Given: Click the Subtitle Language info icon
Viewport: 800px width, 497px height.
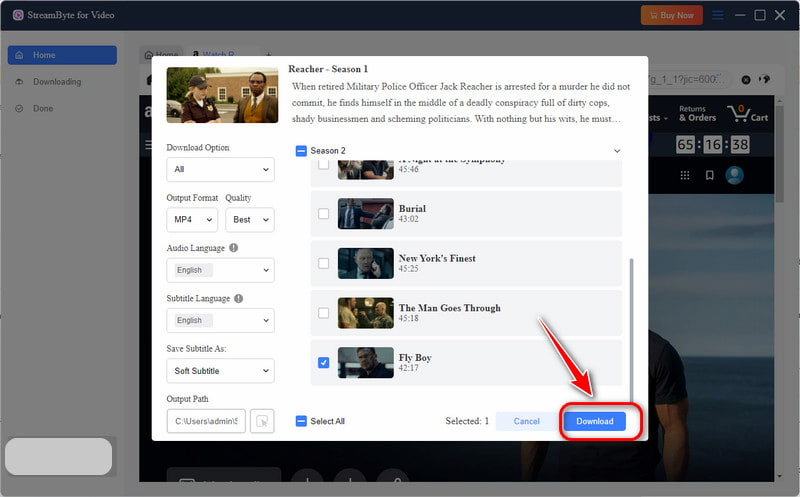Looking at the screenshot, I should (238, 298).
